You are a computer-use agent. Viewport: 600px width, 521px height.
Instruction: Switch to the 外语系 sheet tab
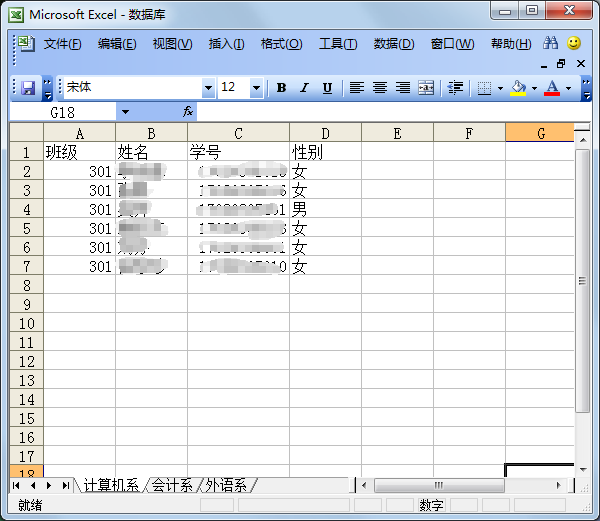tap(227, 486)
